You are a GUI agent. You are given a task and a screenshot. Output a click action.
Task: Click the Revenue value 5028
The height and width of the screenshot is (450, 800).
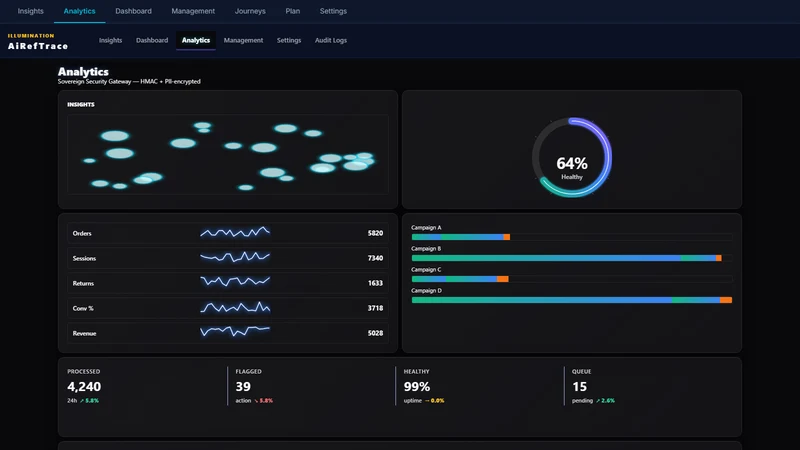click(375, 333)
